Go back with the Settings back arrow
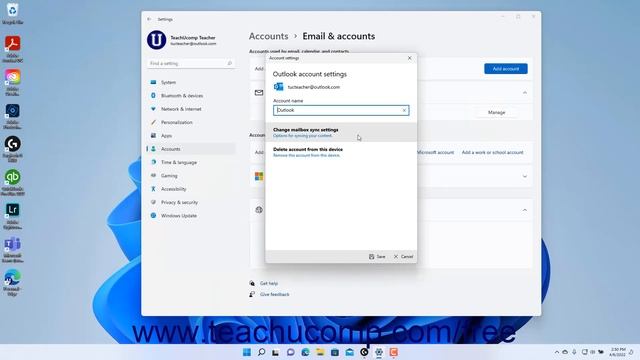 (149, 19)
